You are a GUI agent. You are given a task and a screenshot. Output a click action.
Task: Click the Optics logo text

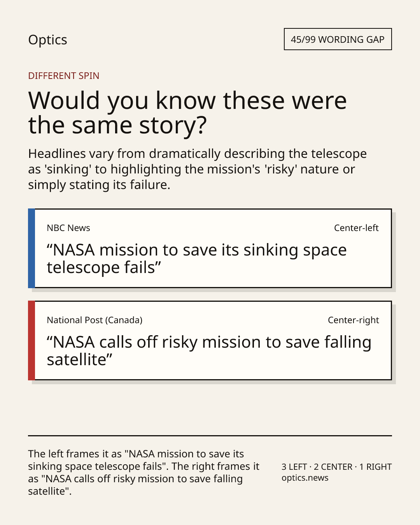coord(47,40)
